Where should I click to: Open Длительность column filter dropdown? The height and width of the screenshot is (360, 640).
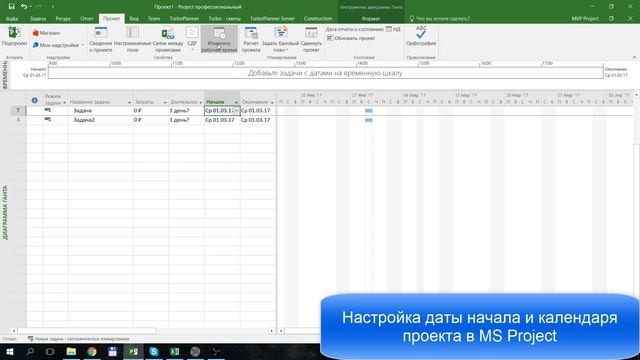[201, 102]
